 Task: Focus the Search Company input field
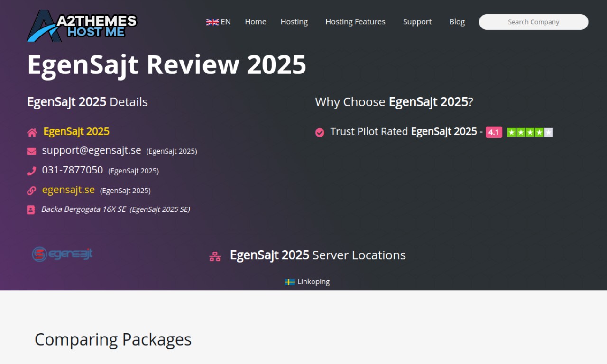pyautogui.click(x=533, y=22)
